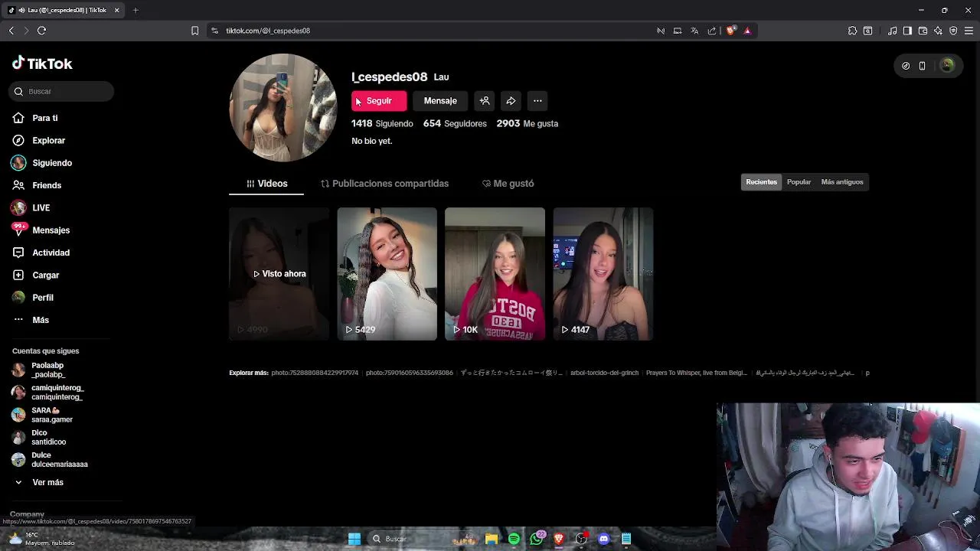
Task: Click the Mensaje button
Action: 440,101
